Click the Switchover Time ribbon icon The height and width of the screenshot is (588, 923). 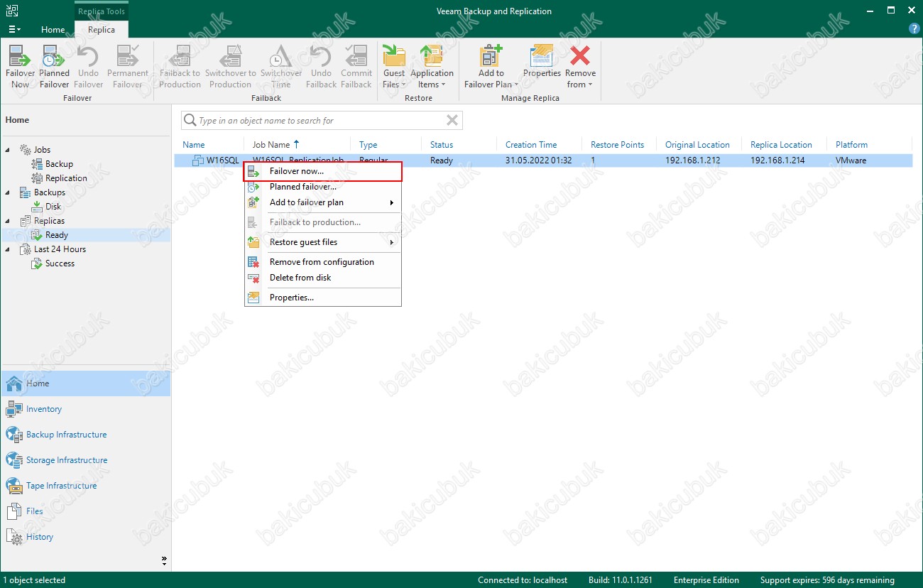281,67
